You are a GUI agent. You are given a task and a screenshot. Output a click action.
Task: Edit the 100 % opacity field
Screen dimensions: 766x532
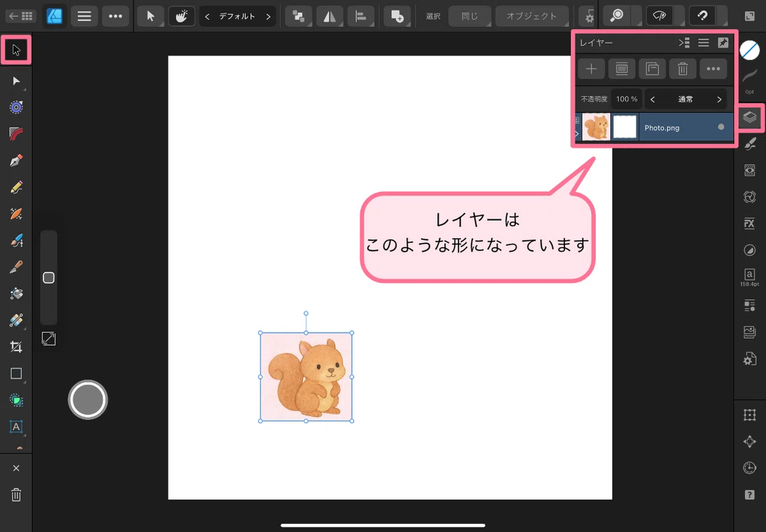(x=627, y=100)
